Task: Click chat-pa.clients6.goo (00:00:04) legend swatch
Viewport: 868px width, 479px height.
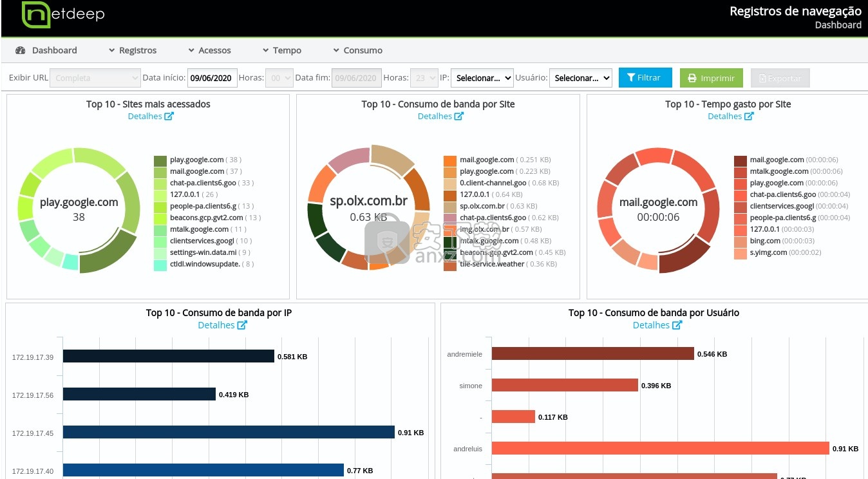Action: point(741,195)
